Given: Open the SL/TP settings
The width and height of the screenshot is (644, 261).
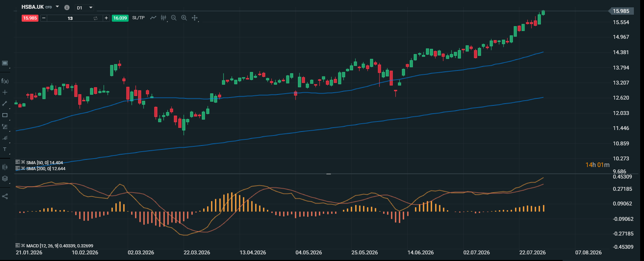Looking at the screenshot, I should coord(138,18).
